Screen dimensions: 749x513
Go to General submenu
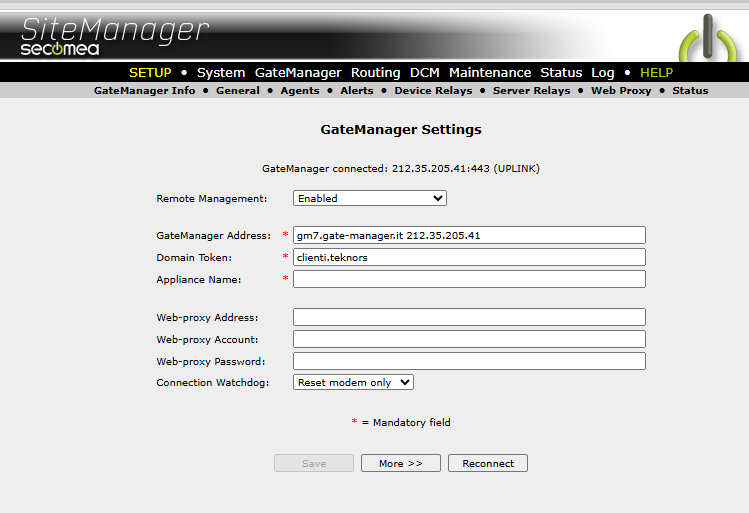click(x=238, y=91)
